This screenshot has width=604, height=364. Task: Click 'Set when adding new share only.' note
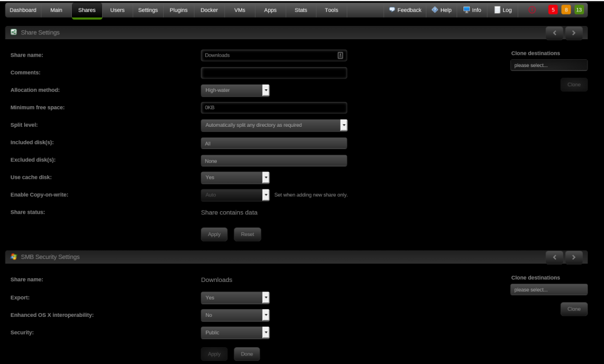[311, 195]
